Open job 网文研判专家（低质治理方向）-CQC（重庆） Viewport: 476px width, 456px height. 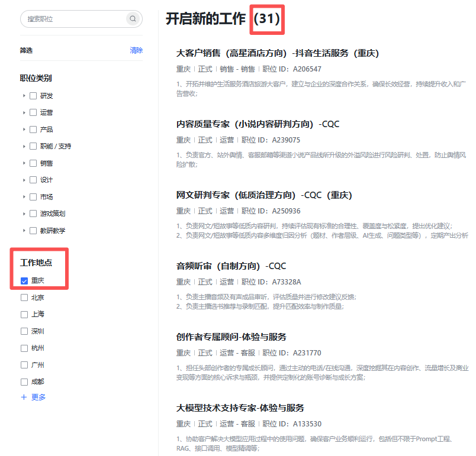tap(264, 195)
